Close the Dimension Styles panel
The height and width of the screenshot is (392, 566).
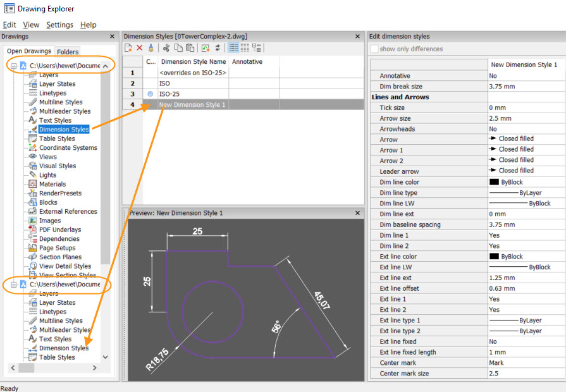coord(358,37)
